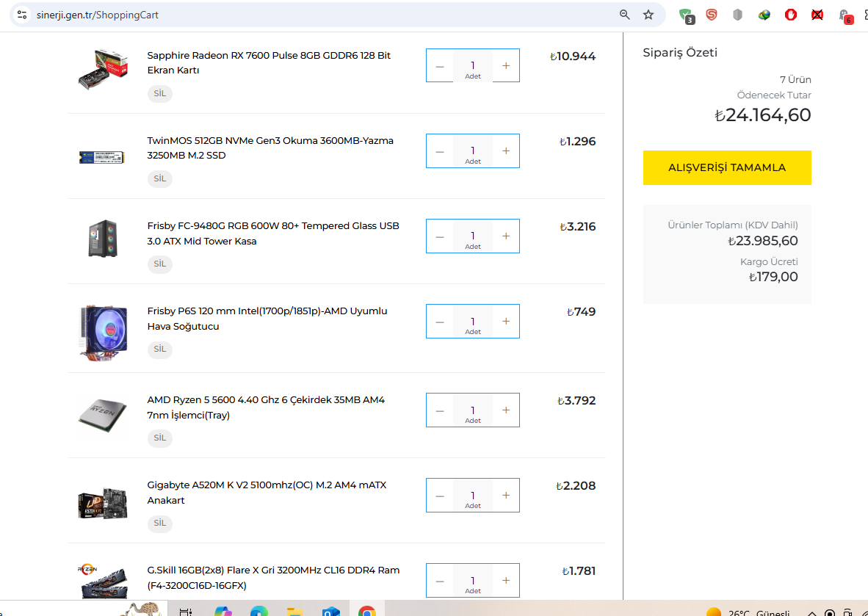Increase quantity of Gigabyte A520M motherboard
868x616 pixels.
[506, 496]
